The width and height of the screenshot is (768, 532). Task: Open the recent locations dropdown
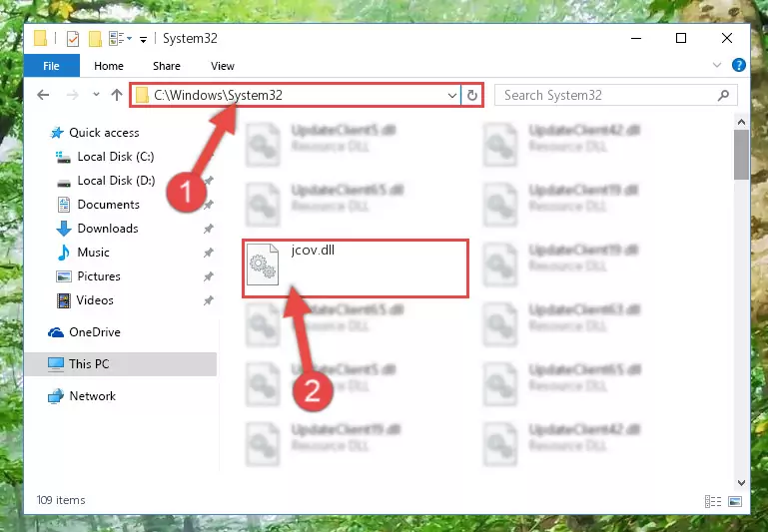coord(96,95)
